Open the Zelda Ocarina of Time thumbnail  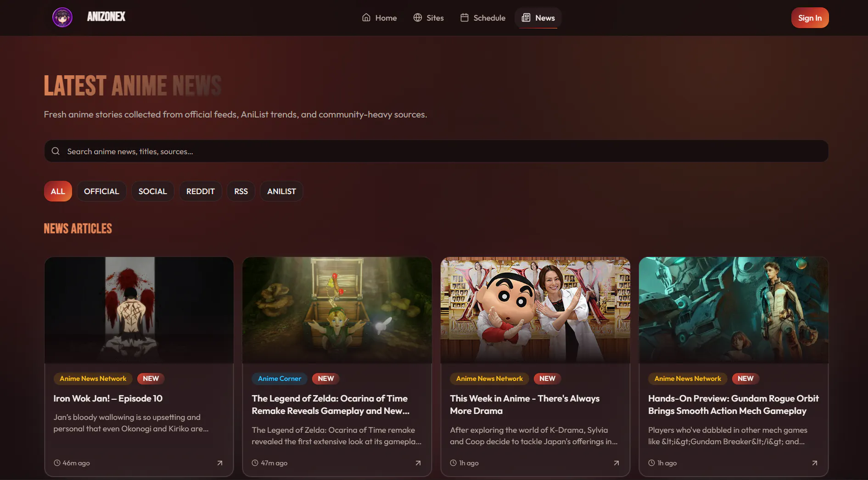pos(337,310)
